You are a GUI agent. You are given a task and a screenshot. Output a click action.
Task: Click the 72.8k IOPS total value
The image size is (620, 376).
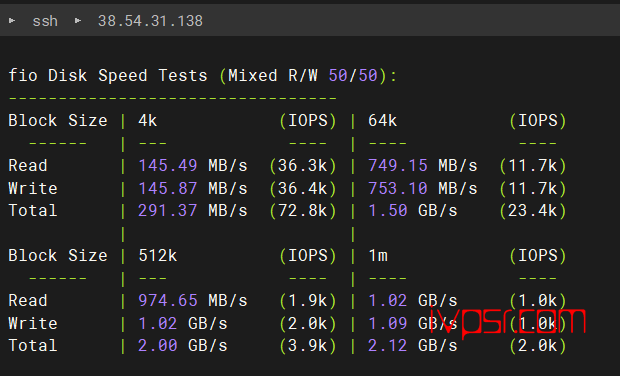click(303, 210)
